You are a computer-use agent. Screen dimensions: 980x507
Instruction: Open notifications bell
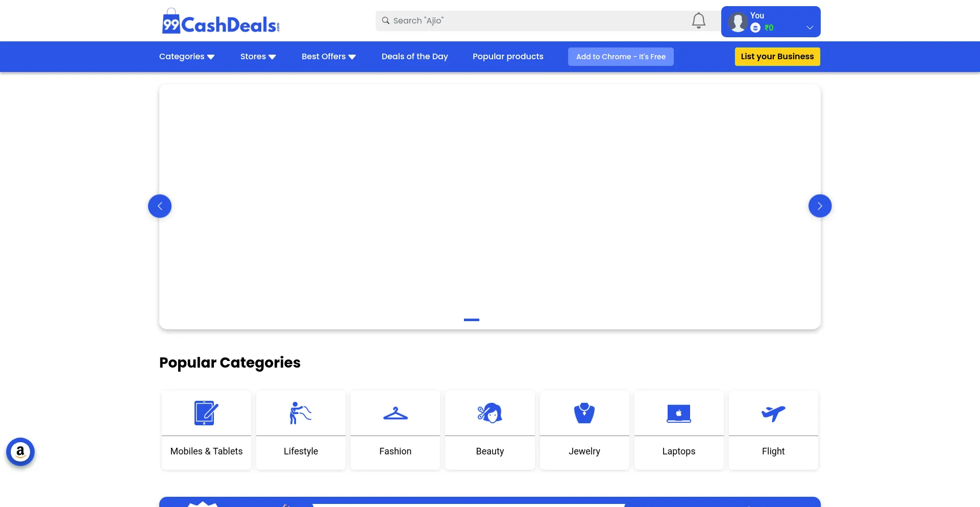699,21
